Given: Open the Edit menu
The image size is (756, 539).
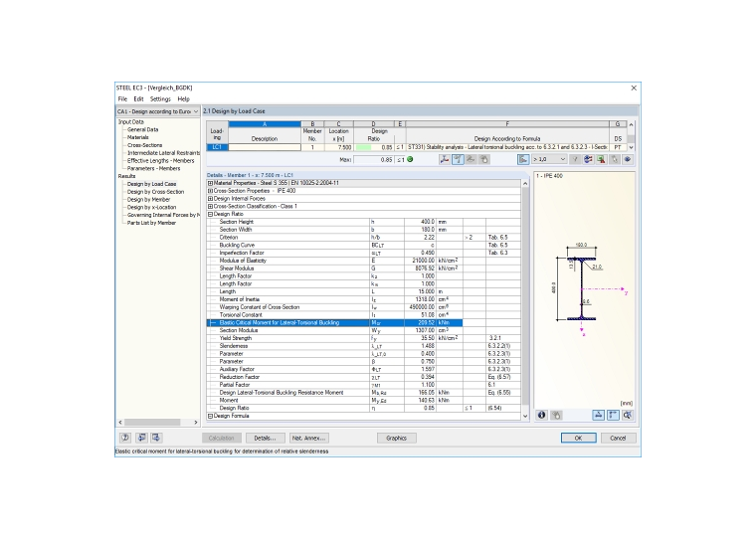Looking at the screenshot, I should 138,98.
